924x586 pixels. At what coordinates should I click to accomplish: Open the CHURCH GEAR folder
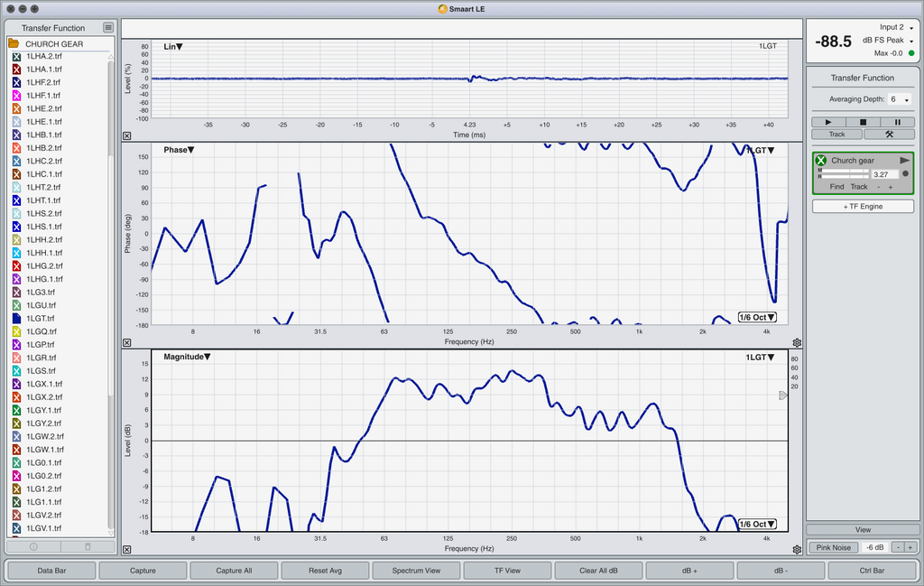pyautogui.click(x=14, y=43)
